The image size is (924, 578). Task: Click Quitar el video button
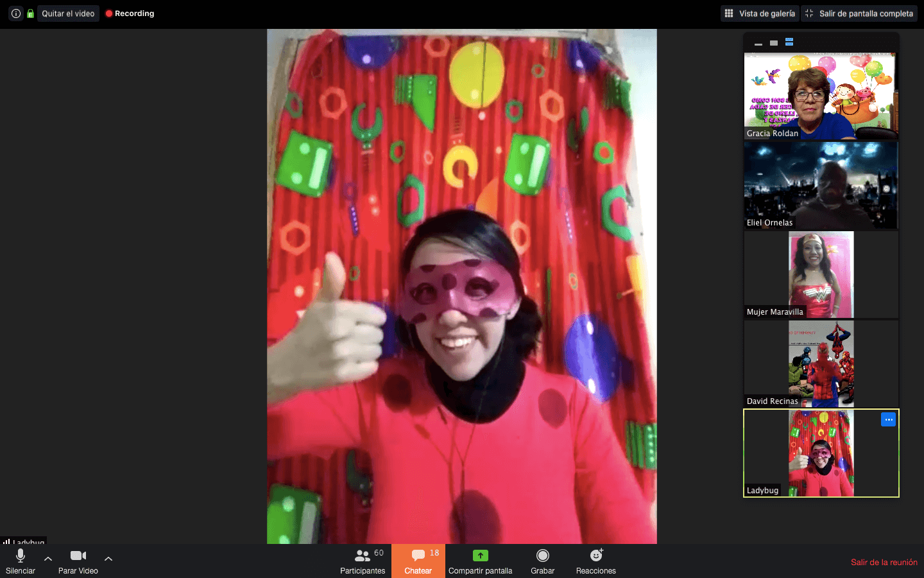pyautogui.click(x=68, y=13)
